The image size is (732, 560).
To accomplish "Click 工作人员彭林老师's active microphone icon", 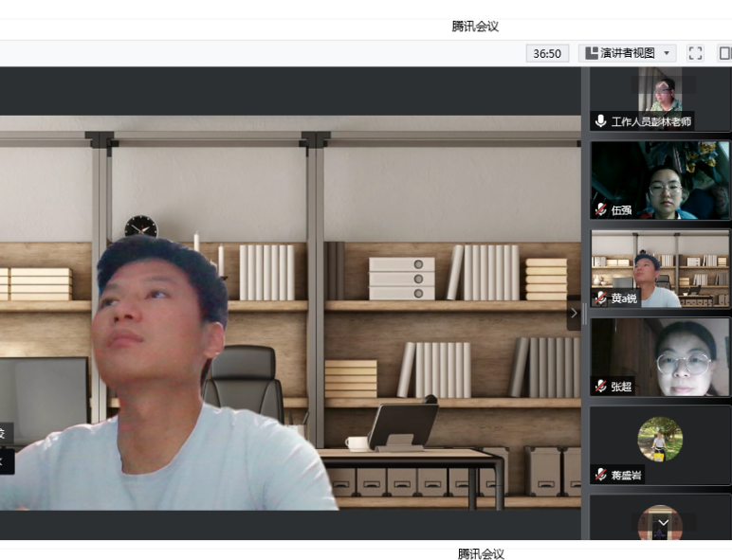I will click(x=600, y=121).
